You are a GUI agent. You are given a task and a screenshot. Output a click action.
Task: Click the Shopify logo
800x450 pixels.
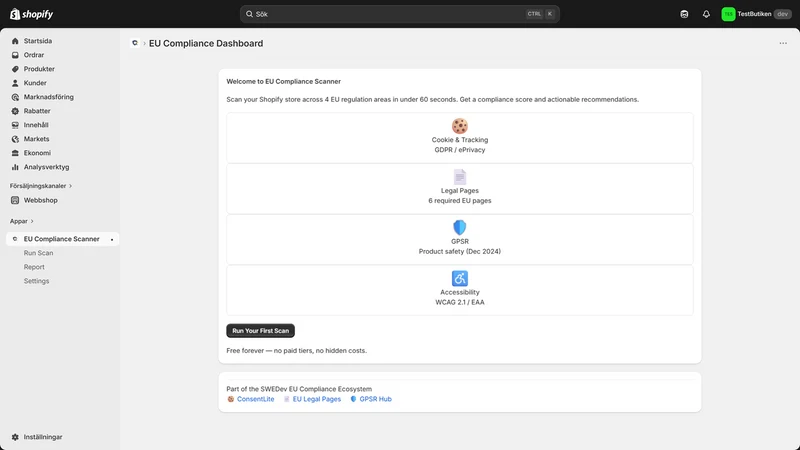(x=31, y=14)
